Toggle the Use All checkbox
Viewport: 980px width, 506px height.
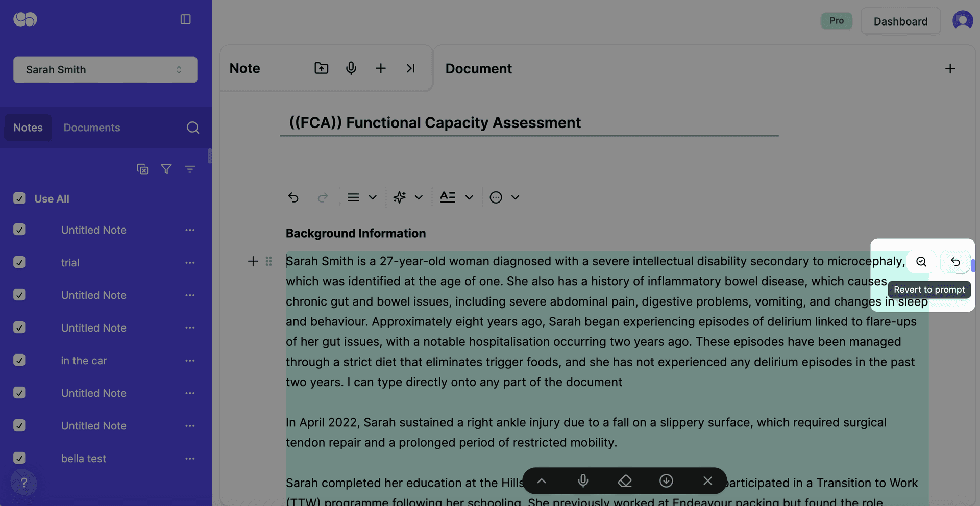[19, 198]
